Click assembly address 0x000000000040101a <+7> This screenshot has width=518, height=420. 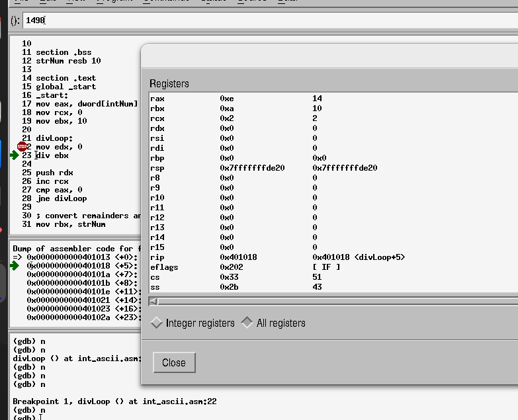[x=82, y=274]
